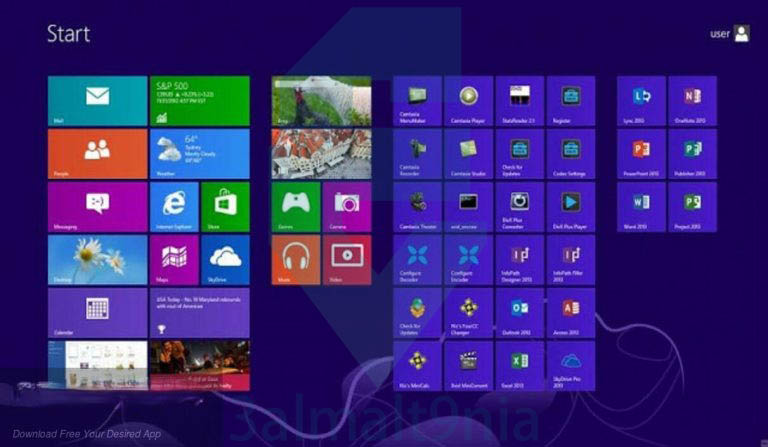This screenshot has height=447, width=768.
Task: Launch Camtasia Player
Action: (469, 101)
